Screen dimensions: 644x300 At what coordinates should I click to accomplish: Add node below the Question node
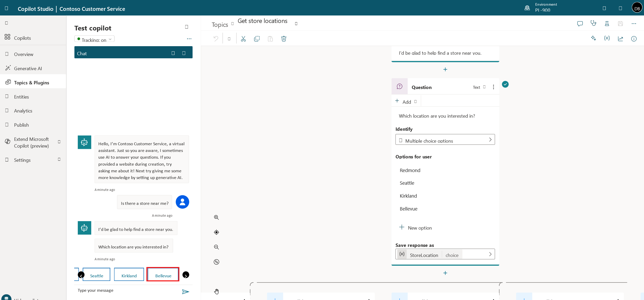tap(445, 273)
